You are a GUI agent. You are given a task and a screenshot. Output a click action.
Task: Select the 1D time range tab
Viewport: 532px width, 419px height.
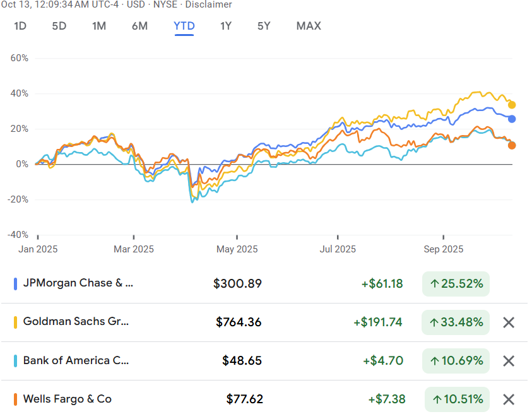pos(20,26)
